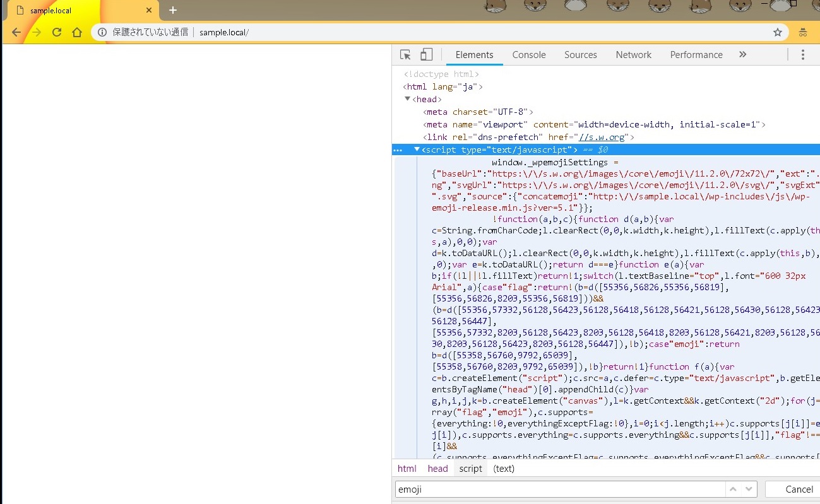Open the hidden DevTools panels chevron menu

click(743, 54)
